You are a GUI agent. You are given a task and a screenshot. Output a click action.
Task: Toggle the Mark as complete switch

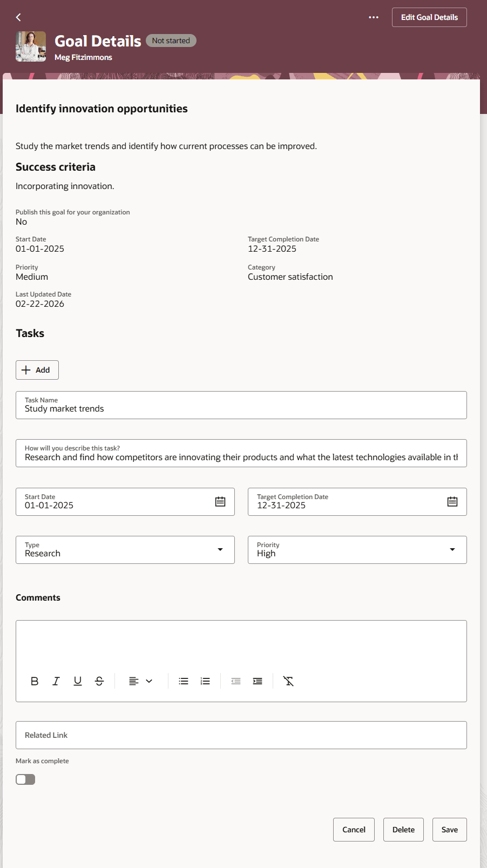25,779
